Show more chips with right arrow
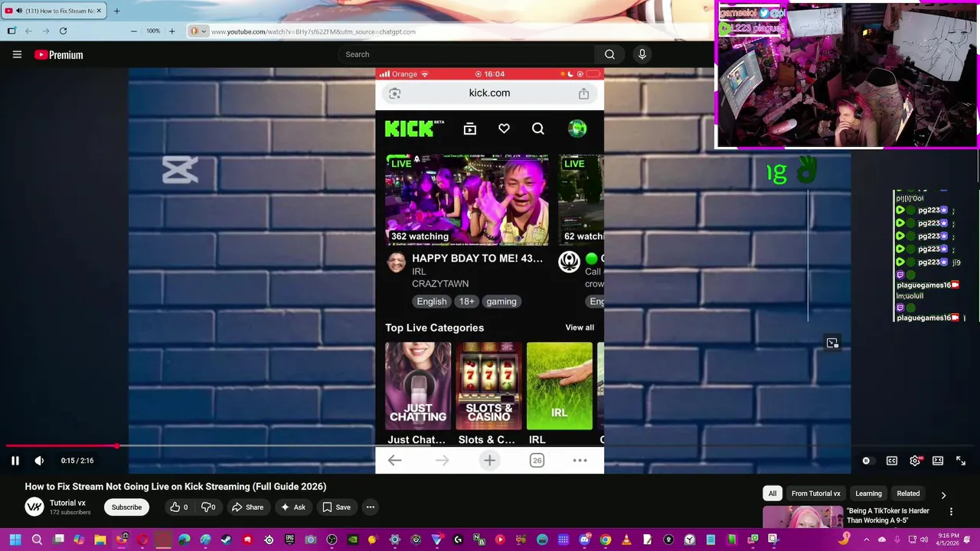 tap(943, 495)
